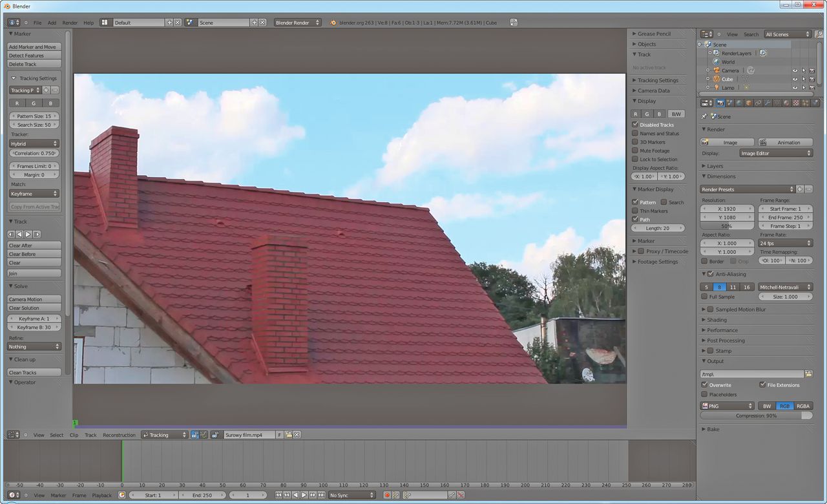This screenshot has width=827, height=504.
Task: Enable 3D Markers checkbox
Action: [635, 142]
